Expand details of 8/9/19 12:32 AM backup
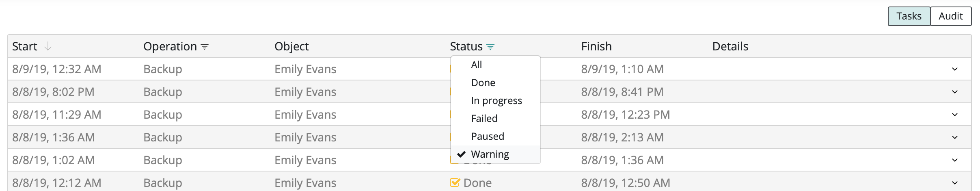The height and width of the screenshot is (191, 980). 955,69
